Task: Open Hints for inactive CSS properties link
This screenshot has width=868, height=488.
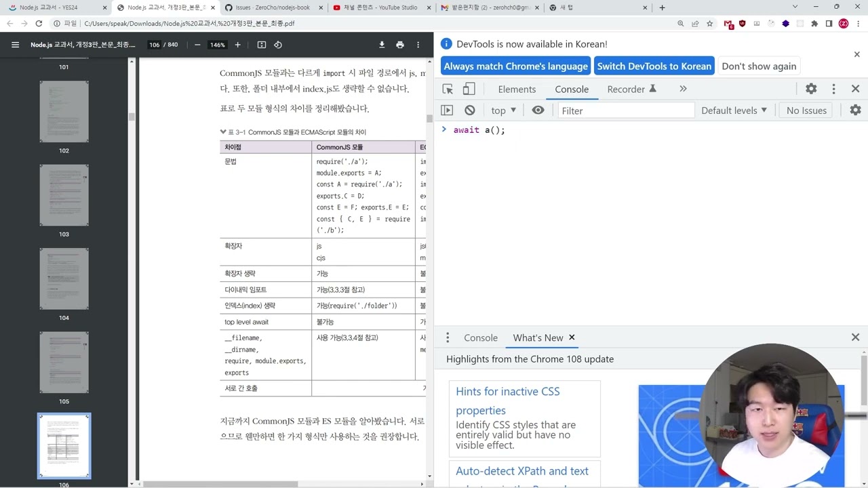Action: 508,401
